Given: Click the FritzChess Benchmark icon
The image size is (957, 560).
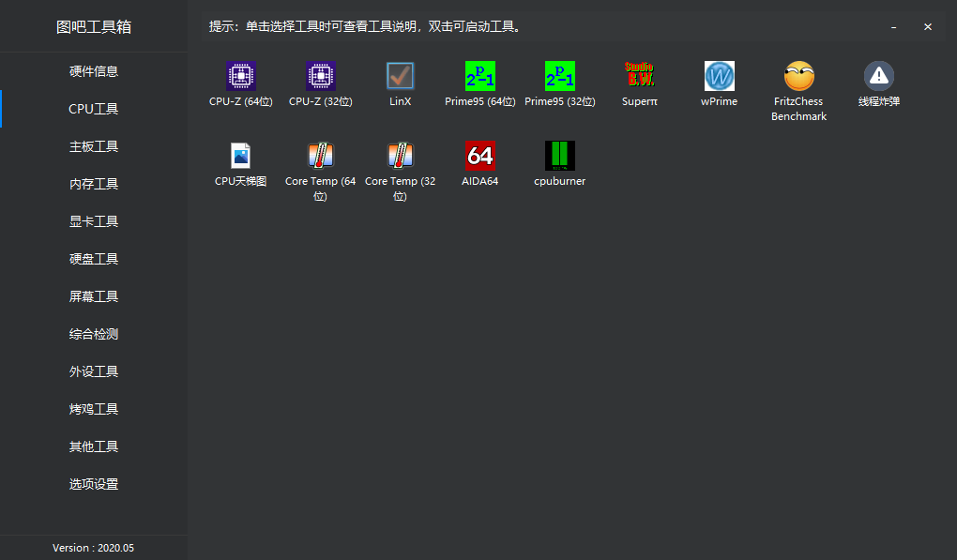Looking at the screenshot, I should tap(799, 76).
